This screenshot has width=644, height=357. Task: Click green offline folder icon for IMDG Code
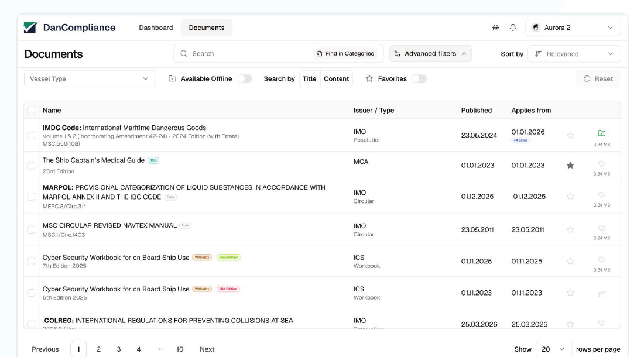click(x=602, y=133)
